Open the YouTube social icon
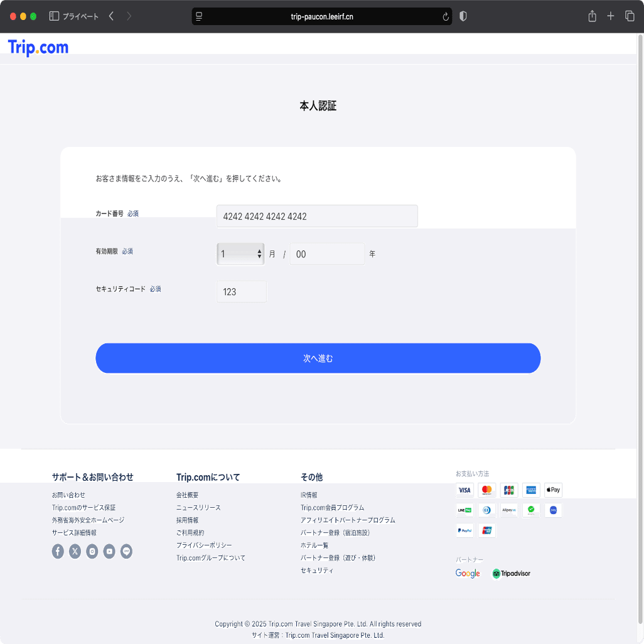Viewport: 644px width, 644px height. 109,551
